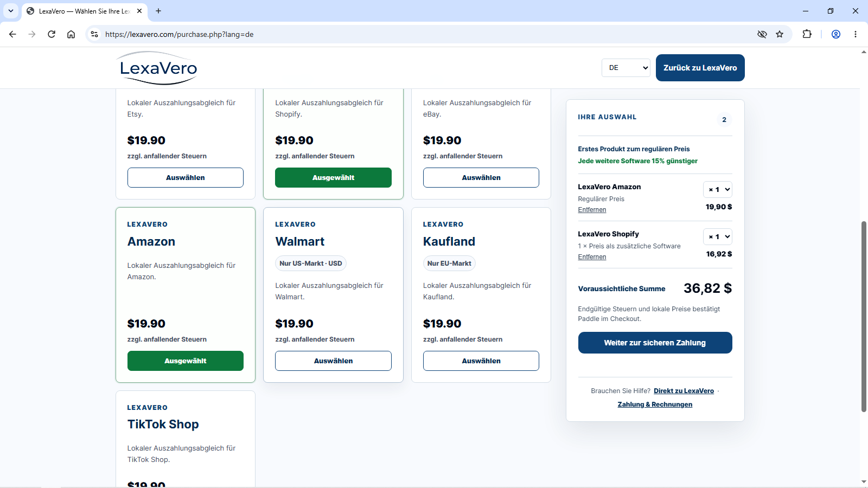868x488 pixels.
Task: Deselect the Shopify Ausgewählt button
Action: coord(333,177)
